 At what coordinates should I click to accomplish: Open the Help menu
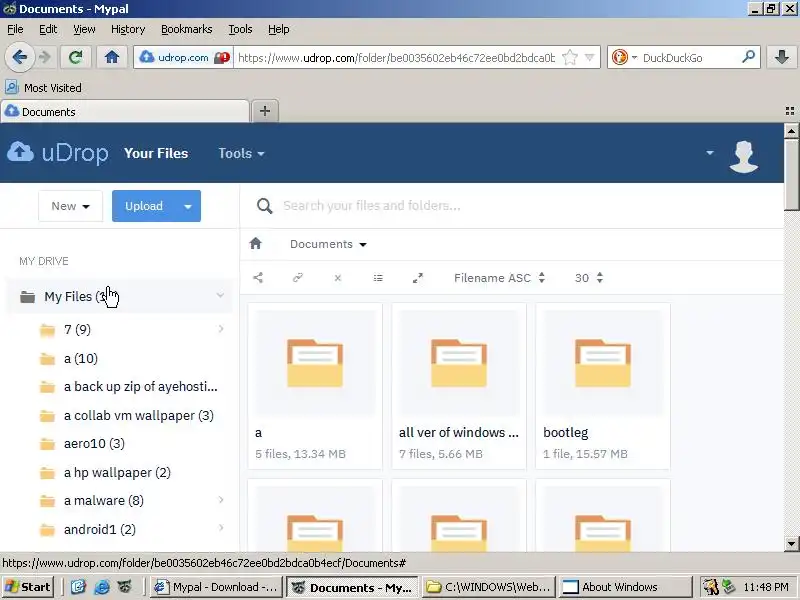[279, 29]
